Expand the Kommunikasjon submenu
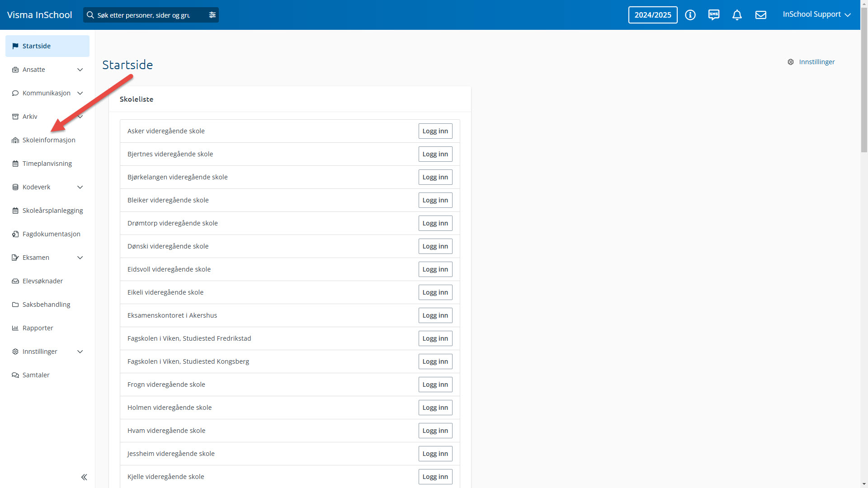This screenshot has width=868, height=488. tap(80, 93)
